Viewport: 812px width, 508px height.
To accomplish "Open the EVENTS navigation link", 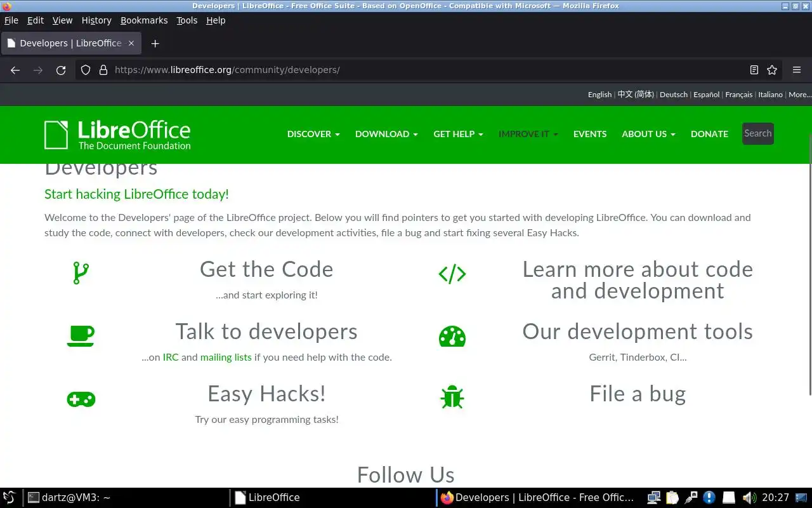I will tap(590, 134).
